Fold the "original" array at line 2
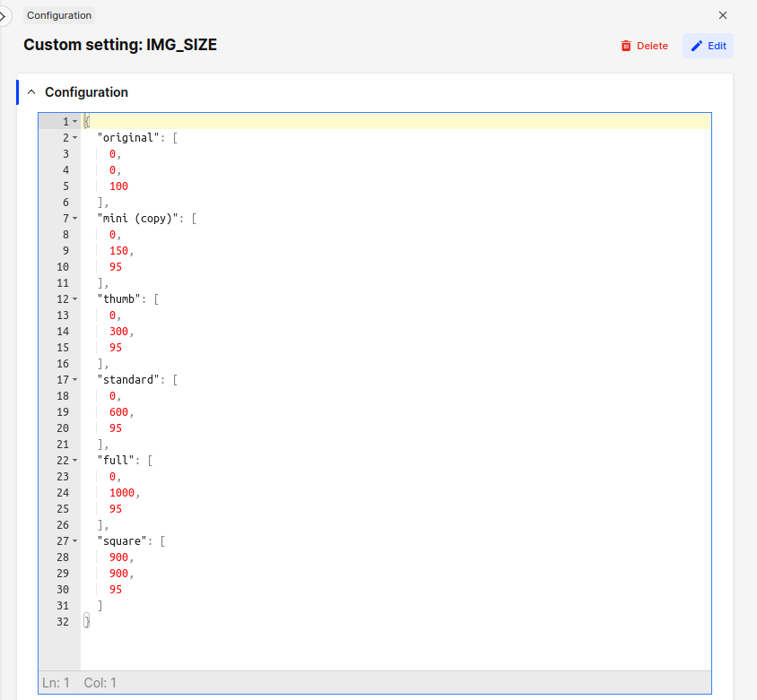The width and height of the screenshot is (757, 700). (74, 138)
